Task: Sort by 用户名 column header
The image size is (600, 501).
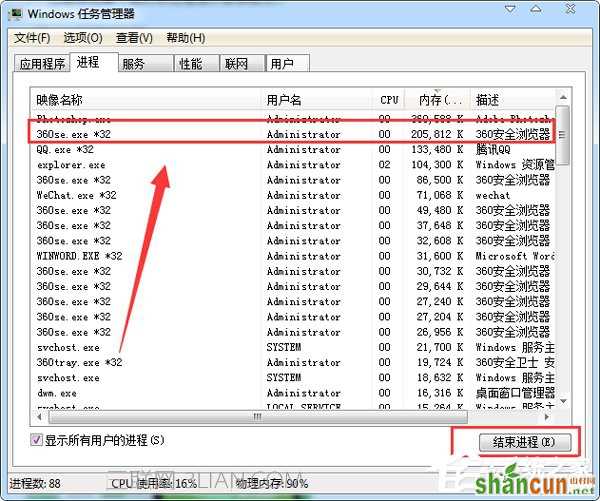Action: point(316,100)
